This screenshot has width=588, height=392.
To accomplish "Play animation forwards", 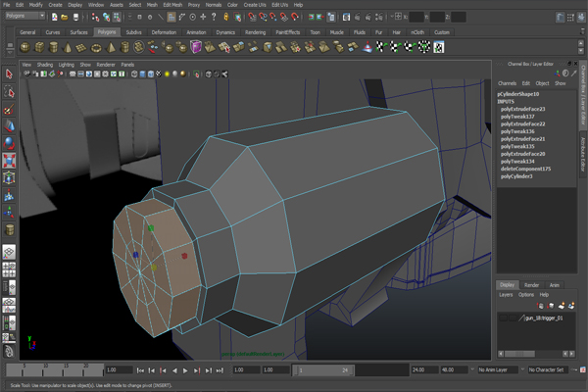I will tap(185, 370).
